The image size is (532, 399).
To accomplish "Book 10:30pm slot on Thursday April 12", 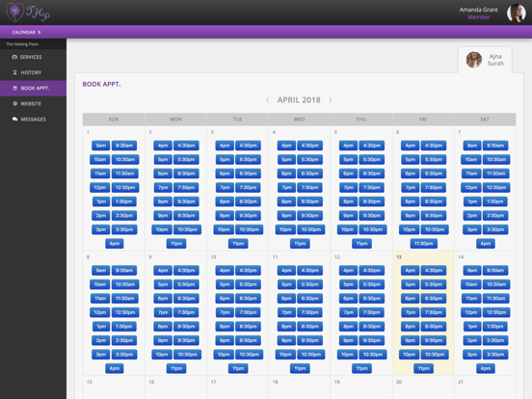I will click(x=373, y=355).
